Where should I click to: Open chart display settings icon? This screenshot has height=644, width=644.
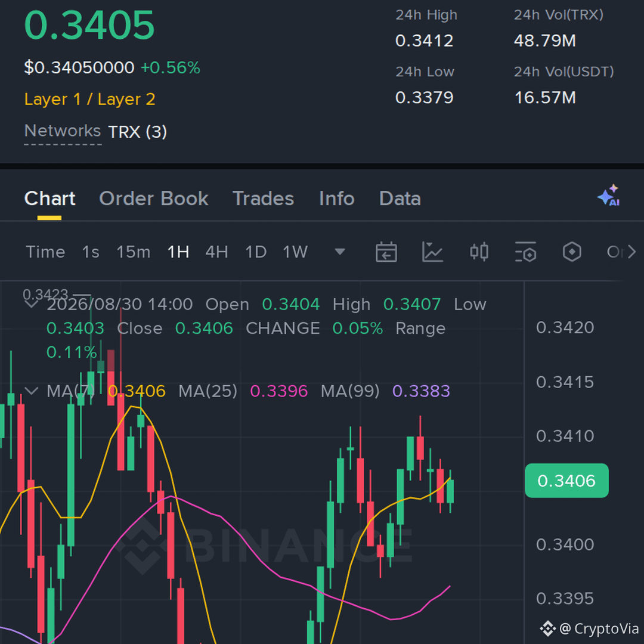coord(525,252)
